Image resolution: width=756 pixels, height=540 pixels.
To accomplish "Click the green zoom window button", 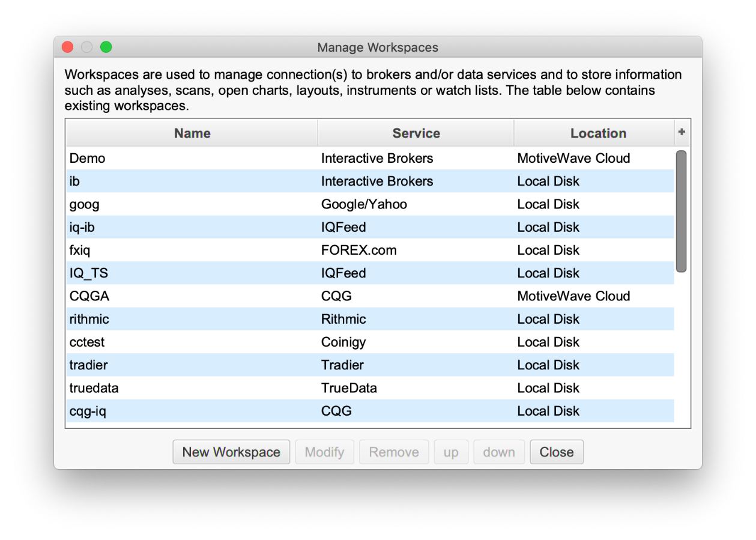I will coord(106,47).
